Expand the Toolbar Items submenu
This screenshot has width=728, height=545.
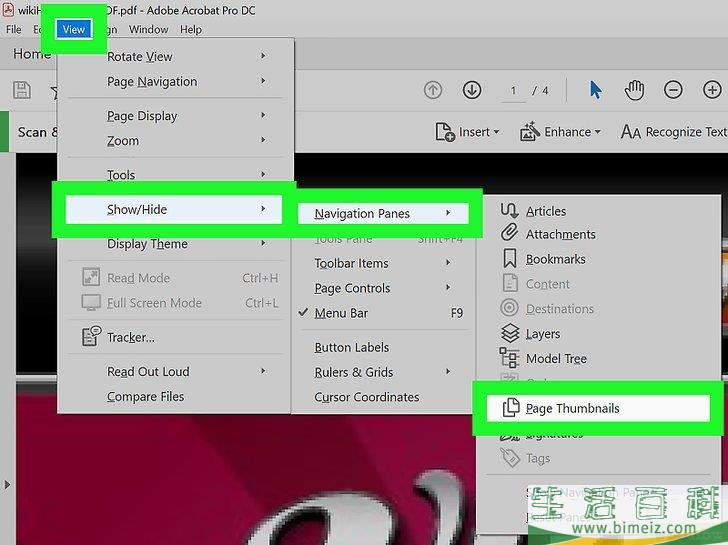[383, 263]
